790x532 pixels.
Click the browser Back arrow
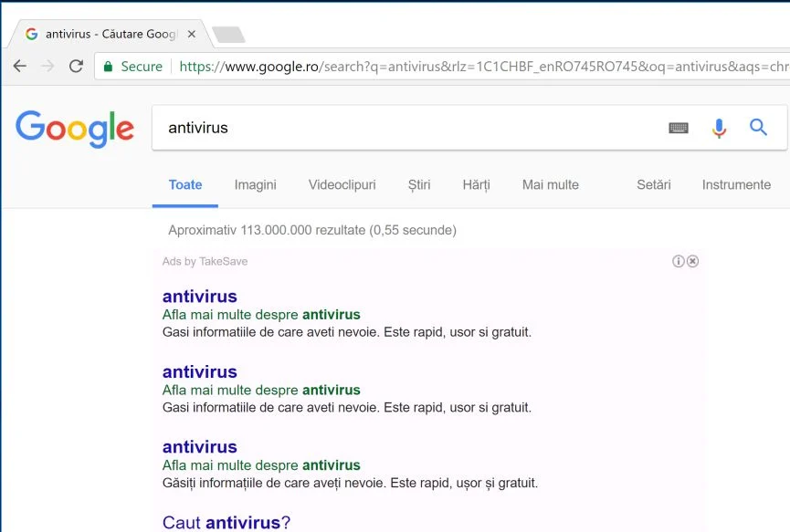(20, 66)
